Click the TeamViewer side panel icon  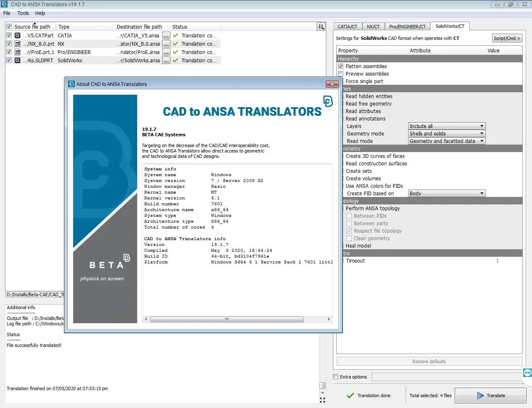point(527,373)
